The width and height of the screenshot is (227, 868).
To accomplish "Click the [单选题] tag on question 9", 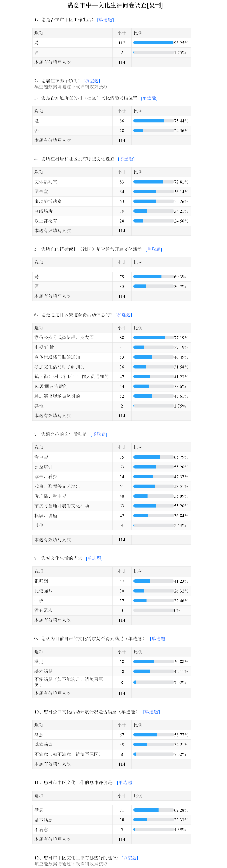I will pyautogui.click(x=158, y=639).
